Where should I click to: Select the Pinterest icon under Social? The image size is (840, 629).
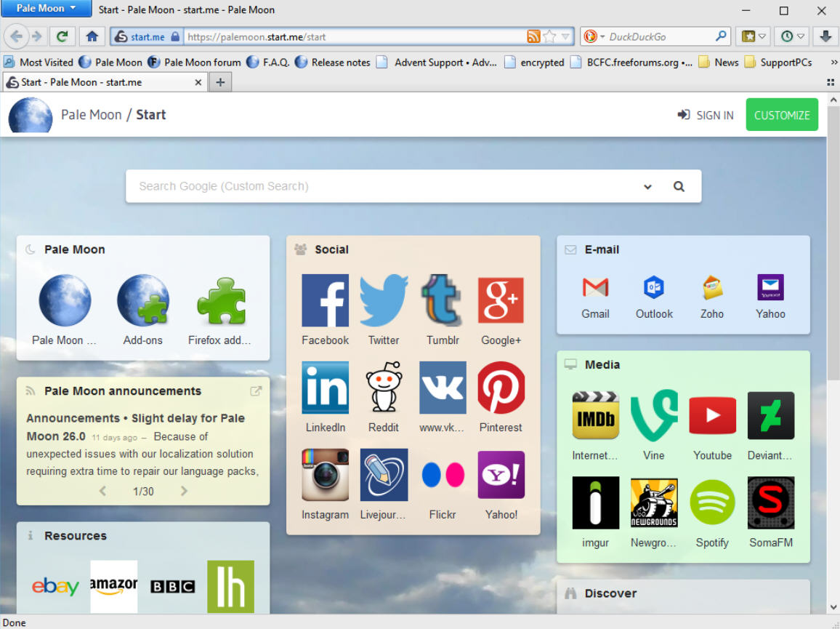point(501,387)
